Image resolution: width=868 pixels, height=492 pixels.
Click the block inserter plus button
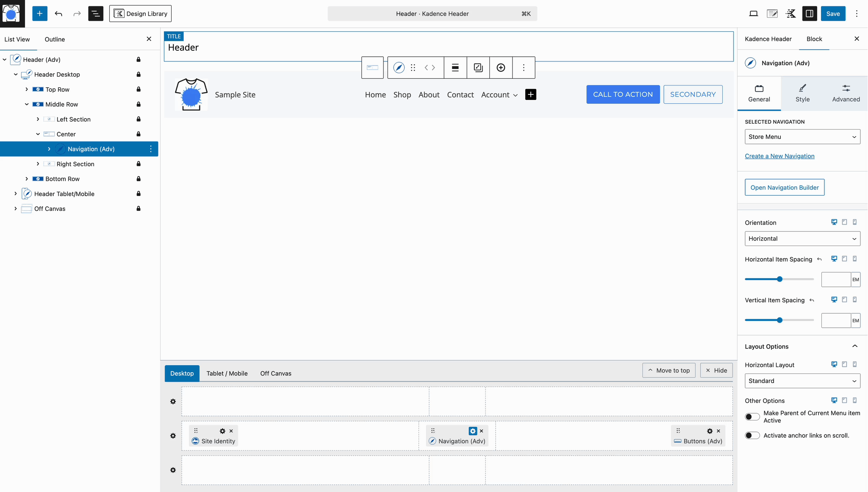point(39,14)
